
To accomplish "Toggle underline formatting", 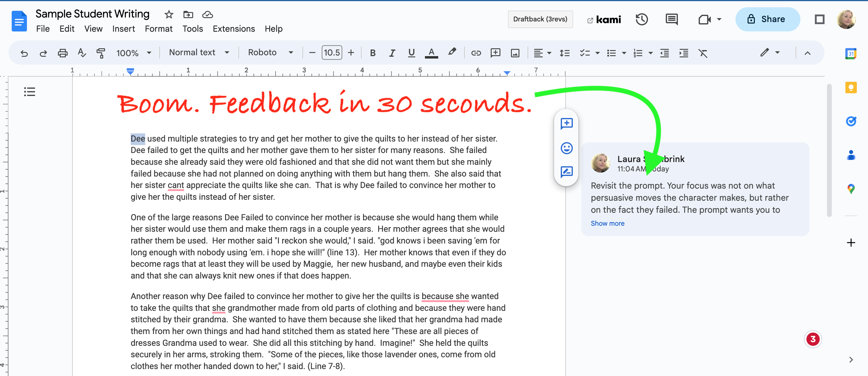I will [x=411, y=53].
